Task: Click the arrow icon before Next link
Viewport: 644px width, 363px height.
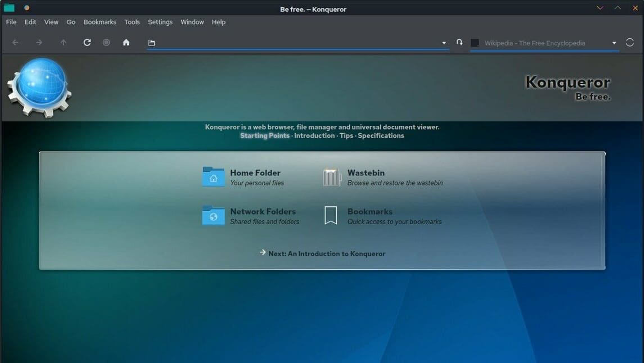Action: (x=263, y=252)
